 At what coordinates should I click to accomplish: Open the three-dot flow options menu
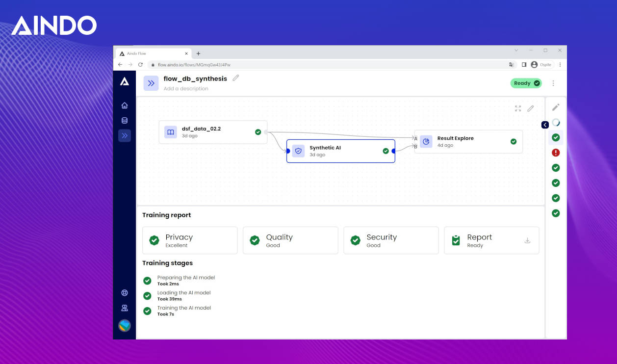[553, 83]
